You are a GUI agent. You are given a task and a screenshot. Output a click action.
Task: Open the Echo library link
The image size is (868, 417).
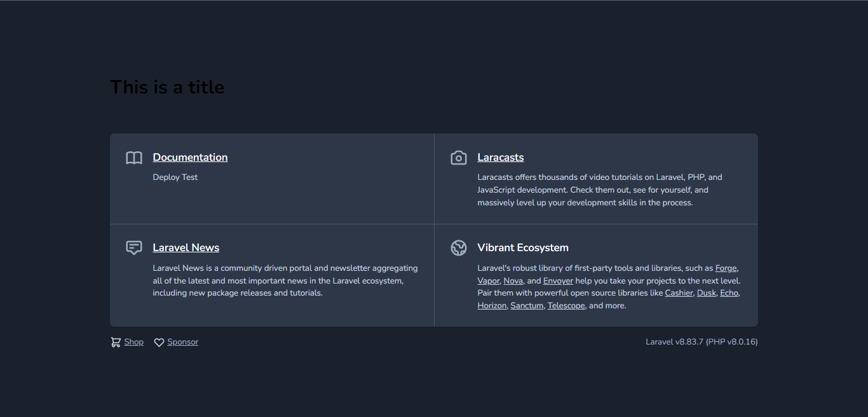(x=729, y=293)
